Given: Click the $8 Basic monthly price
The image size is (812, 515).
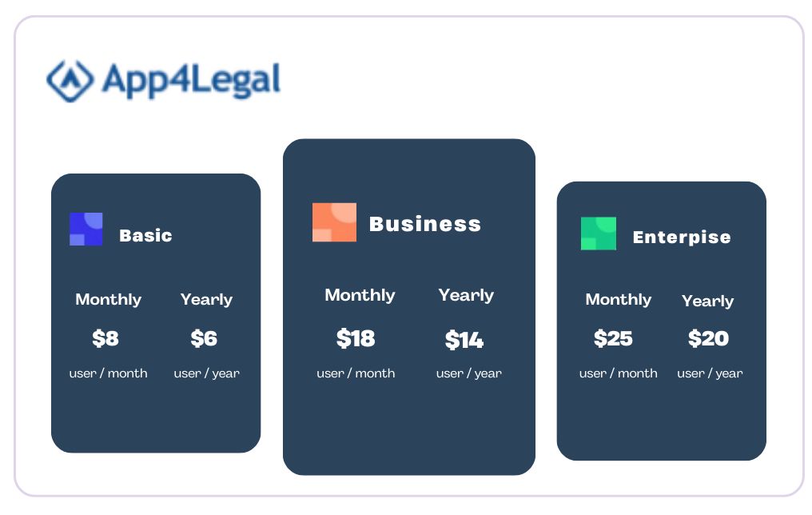Looking at the screenshot, I should click(105, 339).
